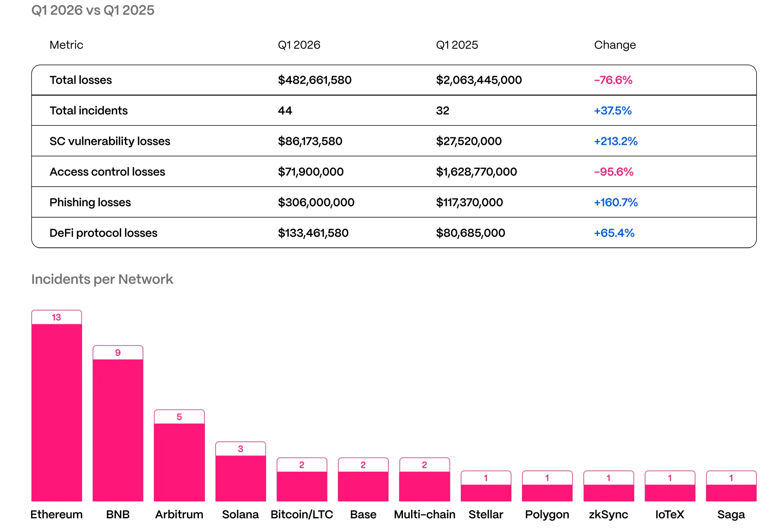783x532 pixels.
Task: Select the Change column header
Action: pyautogui.click(x=615, y=45)
